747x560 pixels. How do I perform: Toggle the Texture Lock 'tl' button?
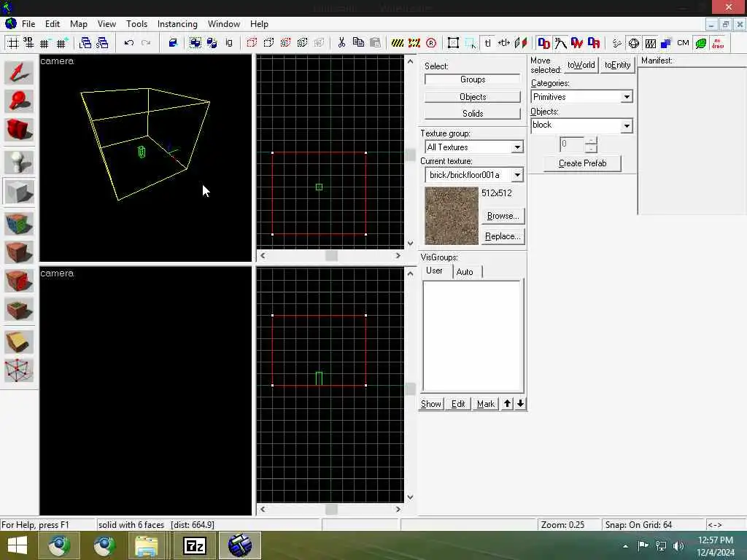point(487,43)
